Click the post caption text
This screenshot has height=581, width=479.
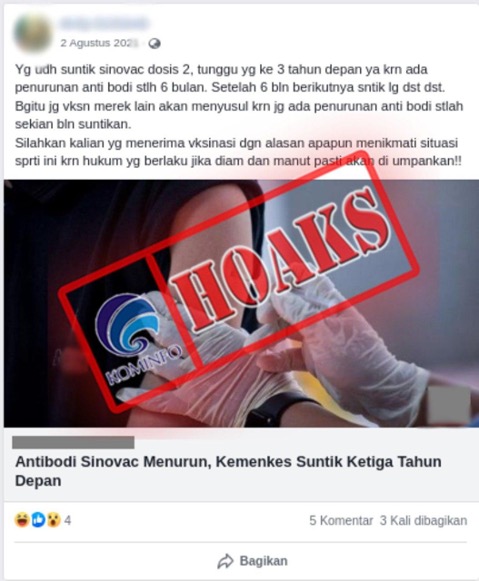(x=239, y=115)
